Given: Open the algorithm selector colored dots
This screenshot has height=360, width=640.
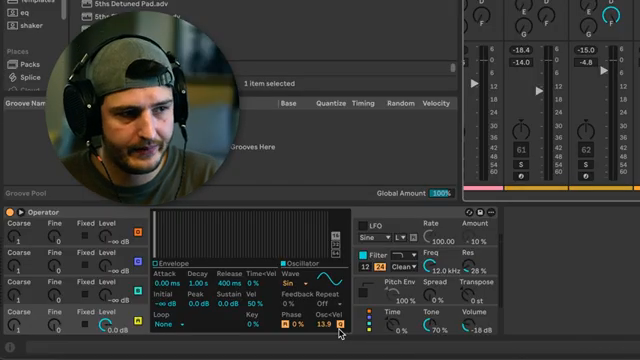Looking at the screenshot, I should (369, 320).
